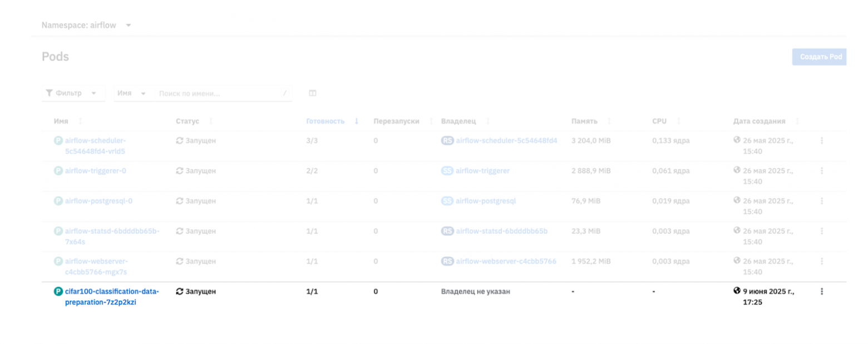Open the Имя search type dropdown
This screenshot has height=344, width=868.
pyautogui.click(x=132, y=94)
